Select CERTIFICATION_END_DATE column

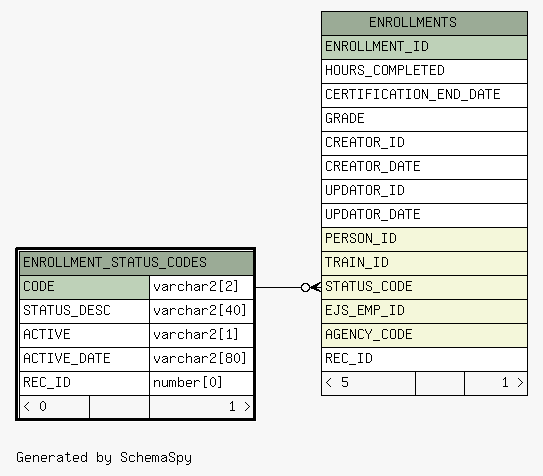[424, 95]
